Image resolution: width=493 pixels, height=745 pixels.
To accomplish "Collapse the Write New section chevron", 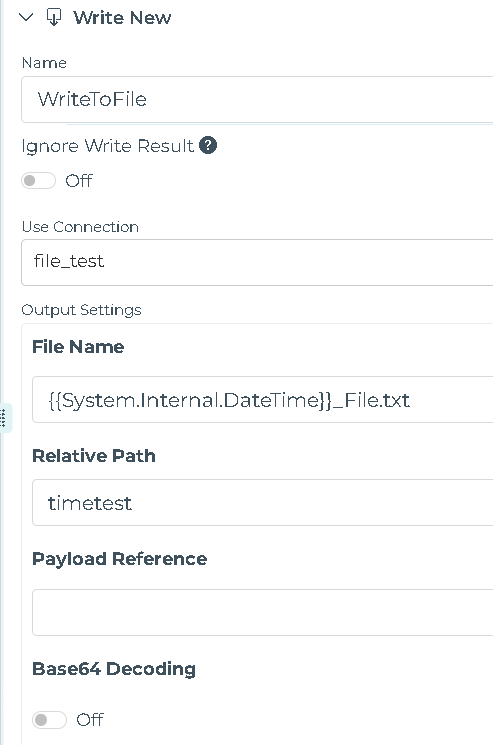I will (26, 18).
